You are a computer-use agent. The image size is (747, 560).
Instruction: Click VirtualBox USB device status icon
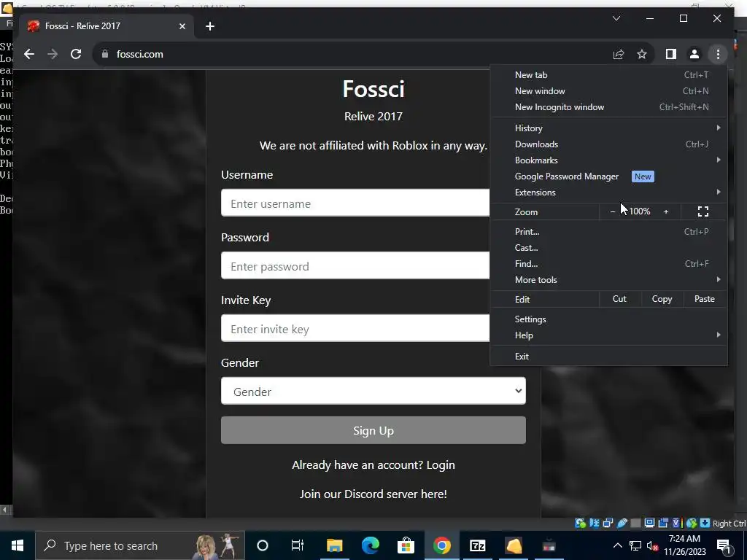[x=622, y=524]
